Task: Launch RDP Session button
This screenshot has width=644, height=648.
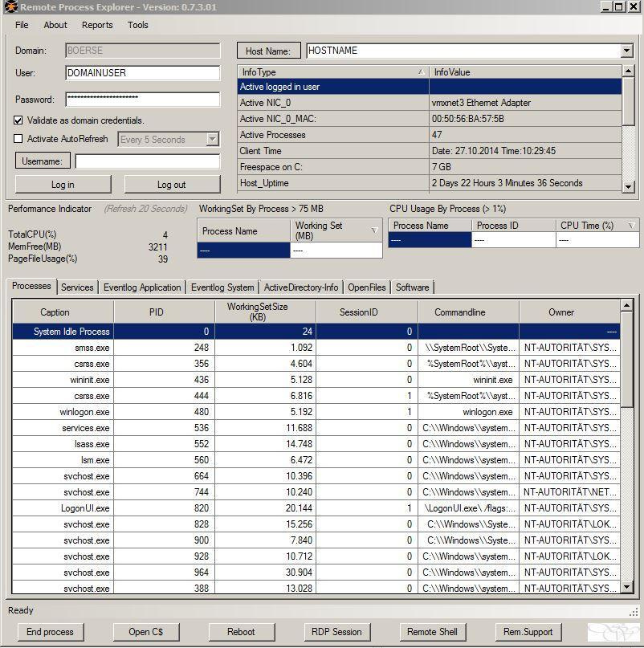Action: click(336, 632)
